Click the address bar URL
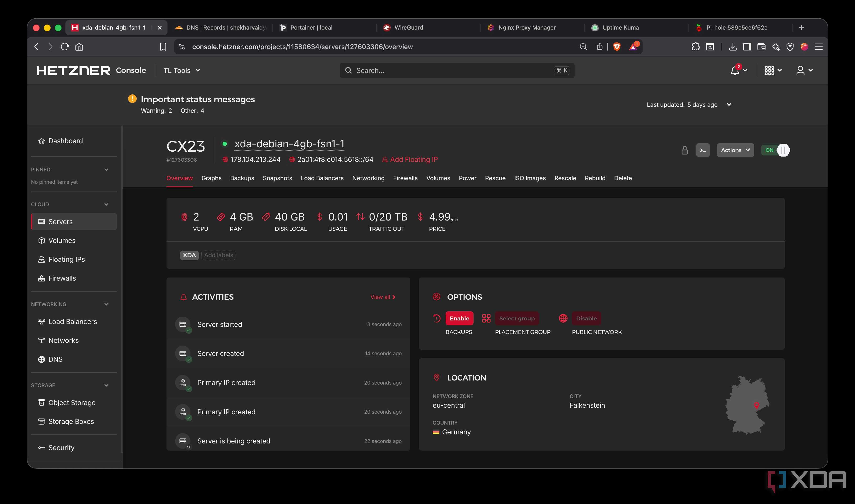855x504 pixels. (302, 46)
